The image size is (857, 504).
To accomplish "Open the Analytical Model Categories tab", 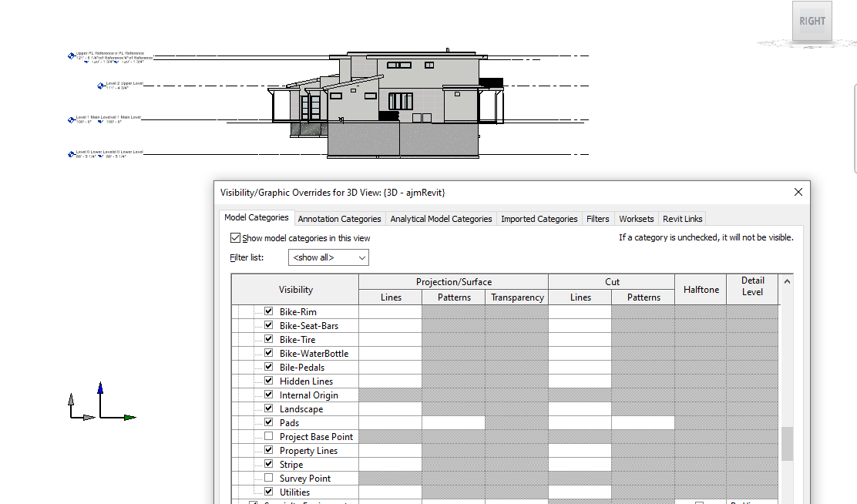I will (441, 219).
